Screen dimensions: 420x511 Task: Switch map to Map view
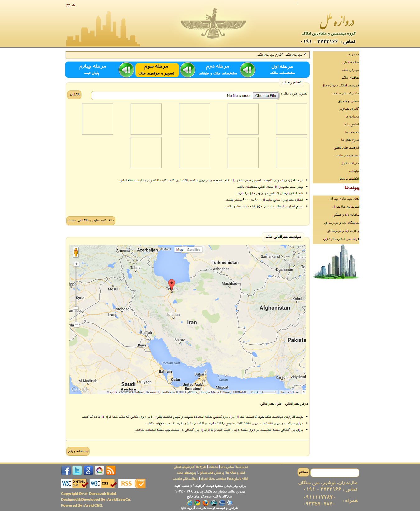point(180,250)
